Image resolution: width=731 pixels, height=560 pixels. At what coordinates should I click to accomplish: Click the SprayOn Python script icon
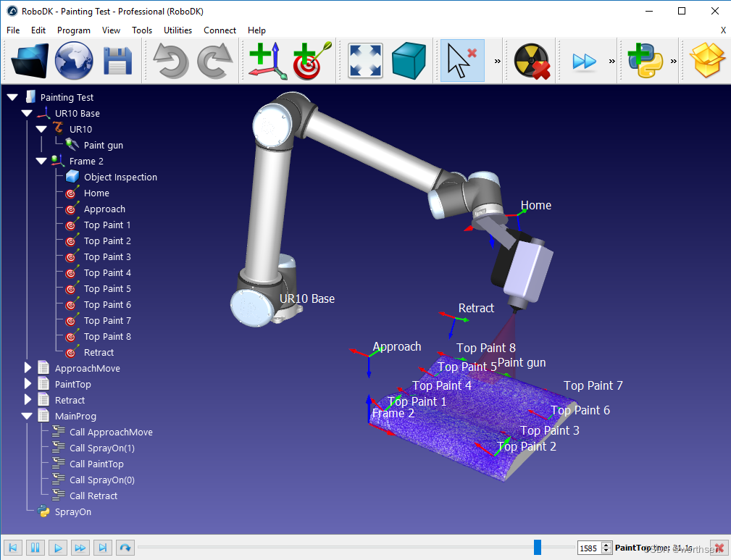[x=43, y=511]
